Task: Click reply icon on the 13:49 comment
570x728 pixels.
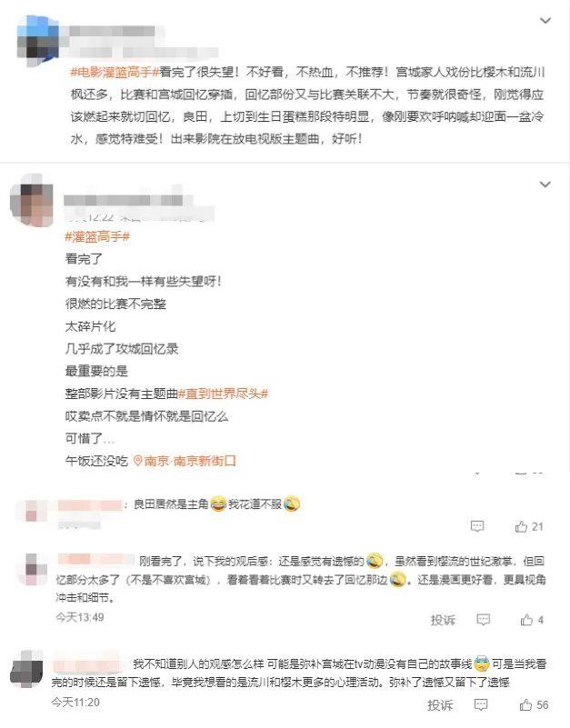Action: tap(483, 620)
